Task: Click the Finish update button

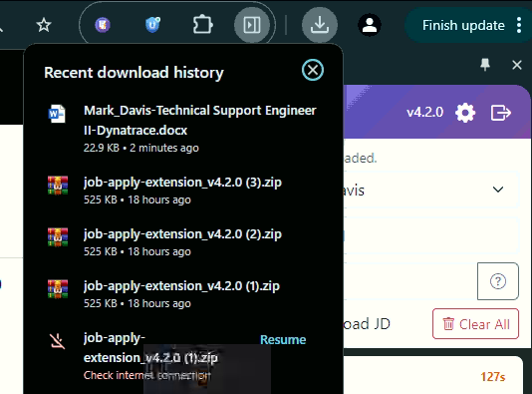Action: click(x=463, y=25)
